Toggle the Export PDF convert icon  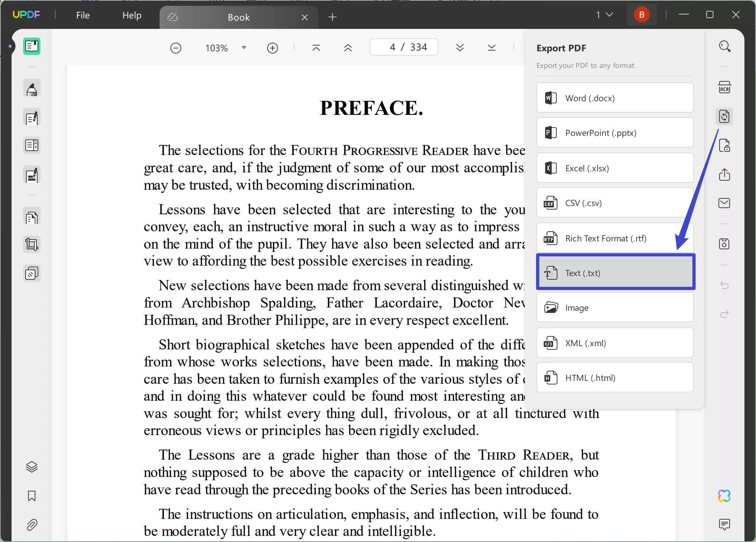click(x=724, y=116)
